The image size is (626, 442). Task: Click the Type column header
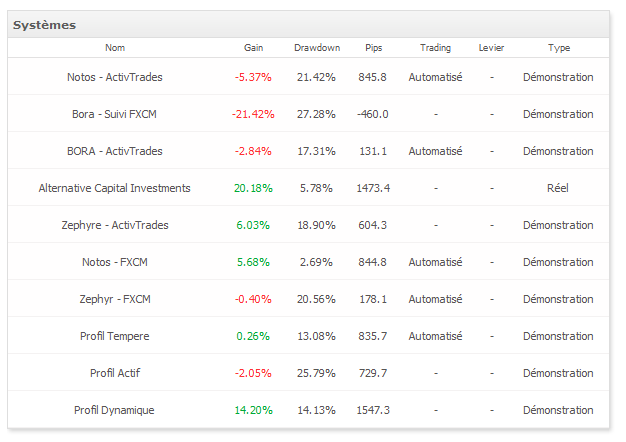coord(559,48)
